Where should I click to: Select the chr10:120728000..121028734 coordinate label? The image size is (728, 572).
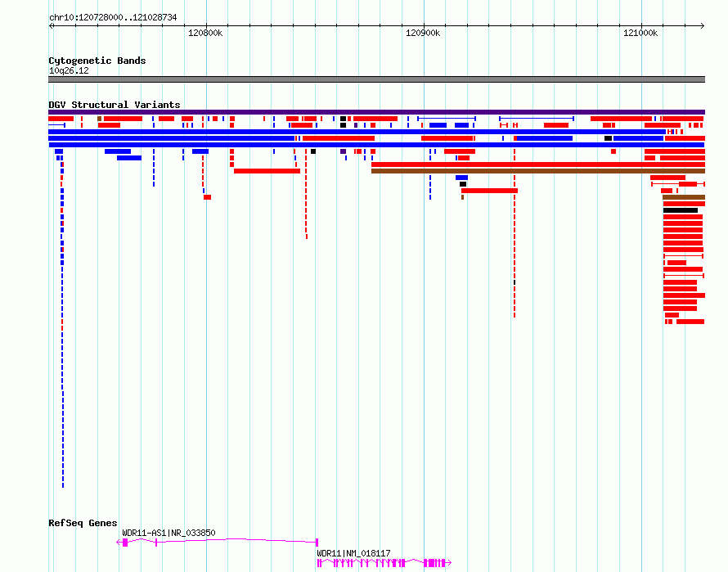(x=113, y=17)
